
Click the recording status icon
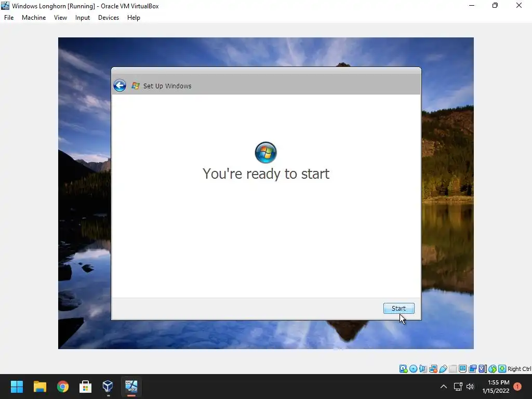point(472,369)
